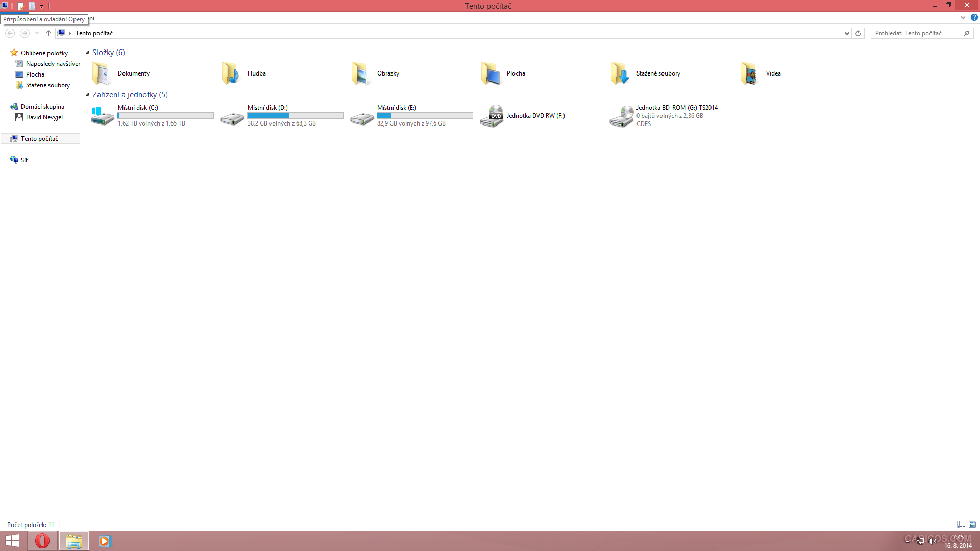Select the Hudba music folder icon
Screen dimensions: 980x551
230,73
